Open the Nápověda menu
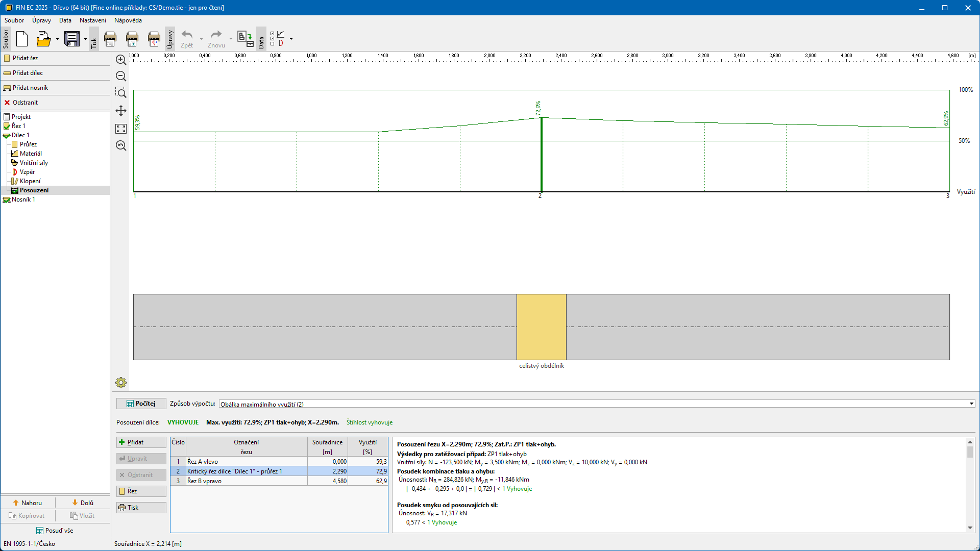 pyautogui.click(x=128, y=20)
